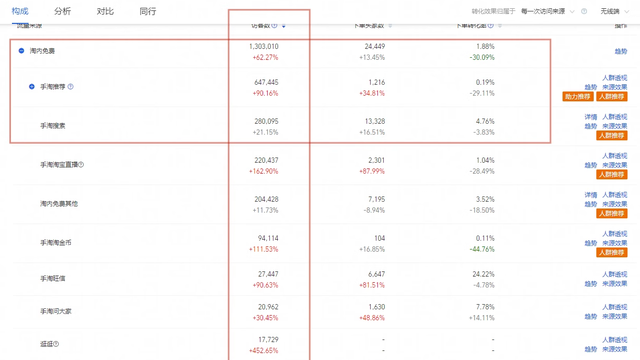The image size is (640, 360).
Task: Switch to the 分析 tab
Action: coord(62,11)
